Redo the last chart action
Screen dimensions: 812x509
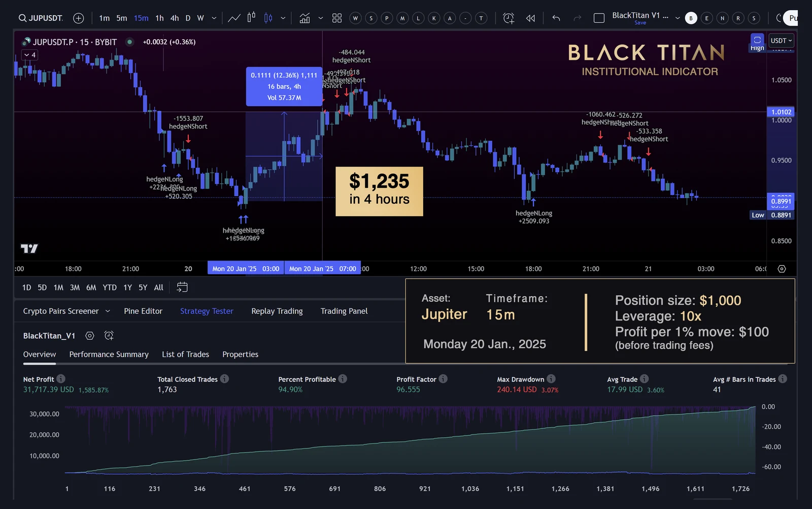click(577, 18)
